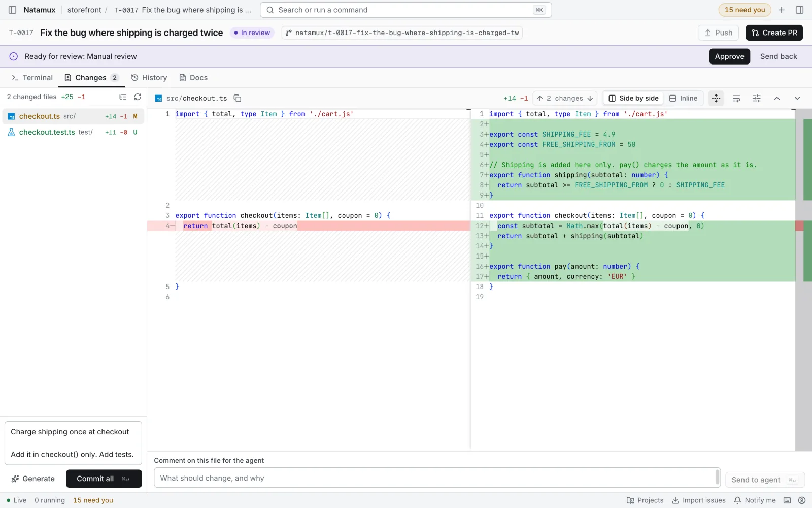
Task: Toggle the right panel icon in header
Action: coord(800,10)
